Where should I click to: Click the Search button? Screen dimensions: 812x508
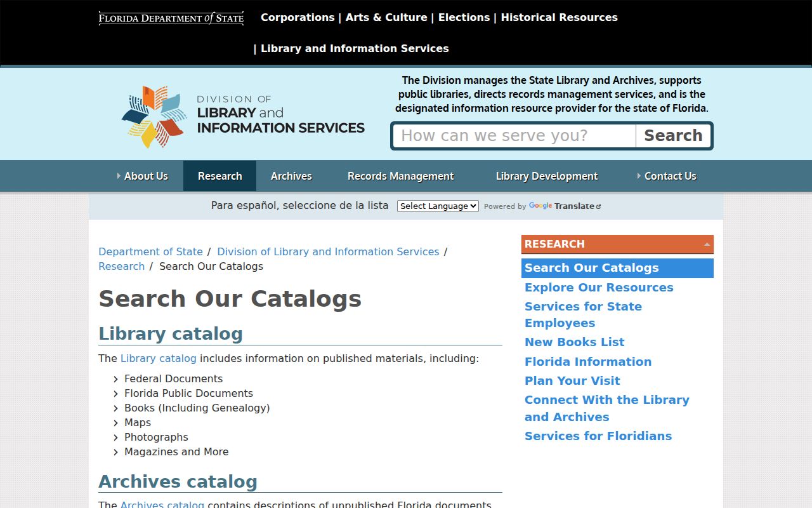coord(673,136)
